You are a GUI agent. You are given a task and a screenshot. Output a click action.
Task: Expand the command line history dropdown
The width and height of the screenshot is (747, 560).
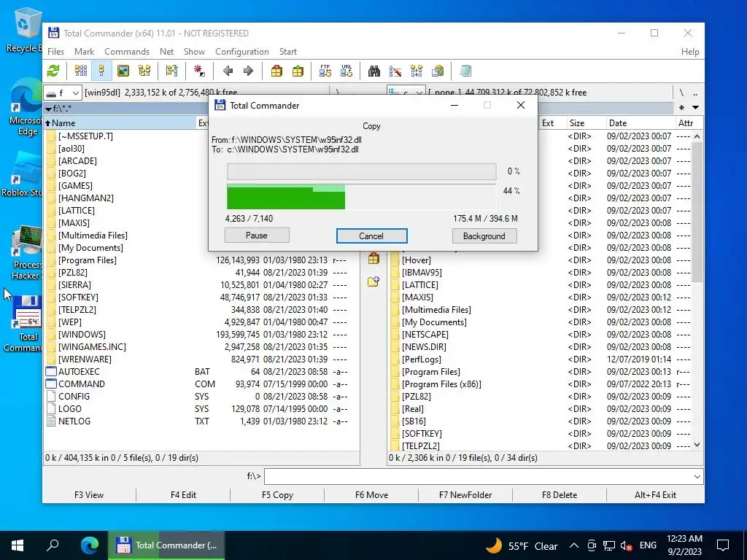point(697,477)
